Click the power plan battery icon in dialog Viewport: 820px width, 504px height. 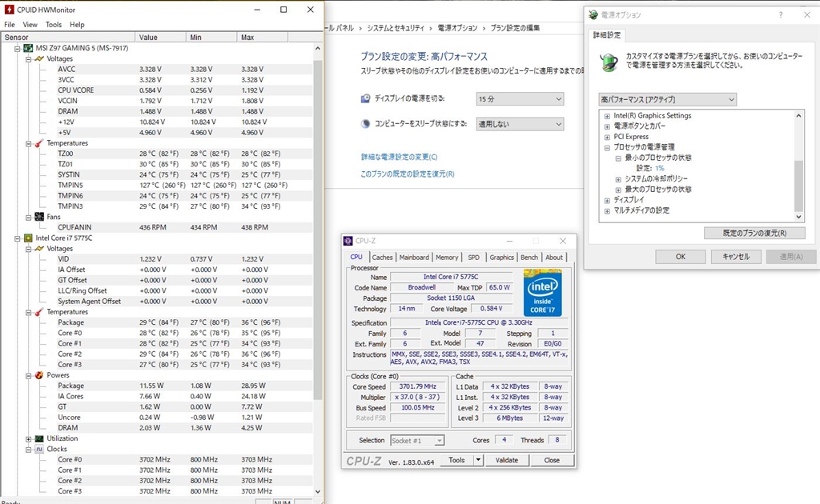point(609,62)
